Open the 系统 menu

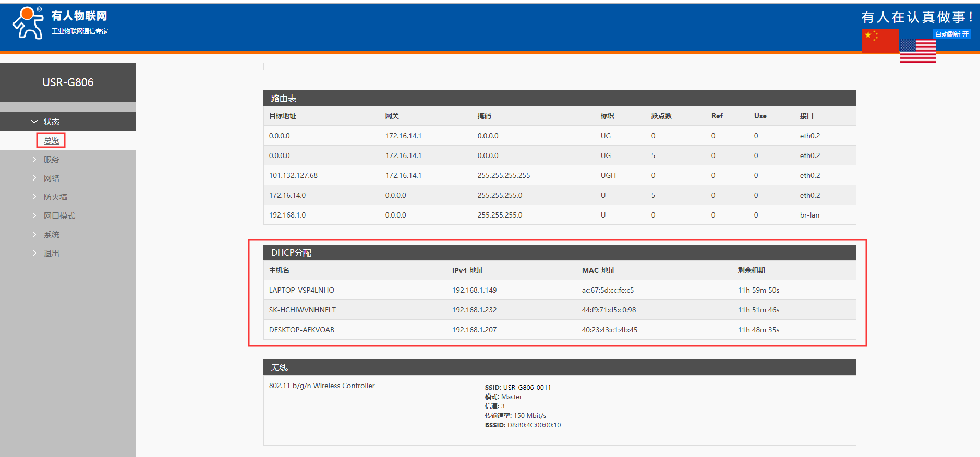coord(51,234)
